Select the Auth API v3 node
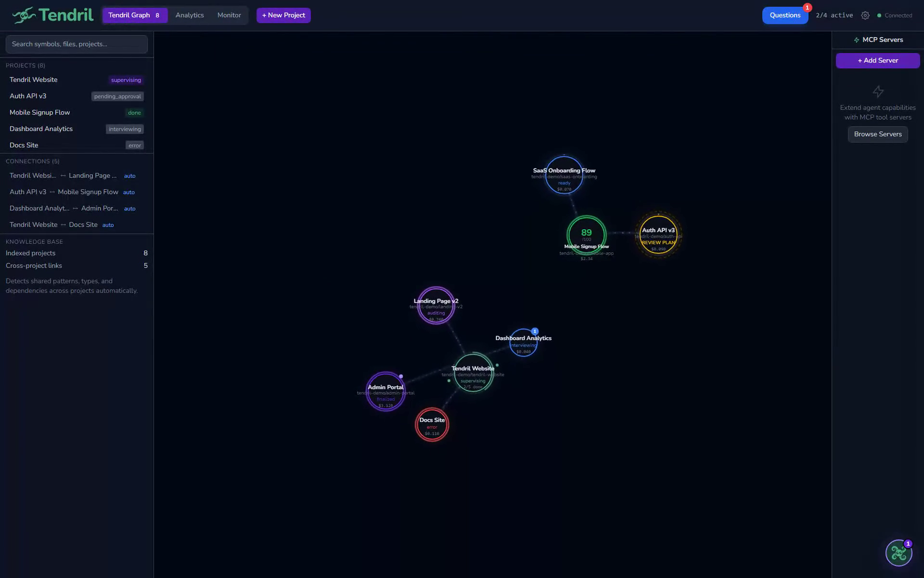924x578 pixels. point(658,235)
